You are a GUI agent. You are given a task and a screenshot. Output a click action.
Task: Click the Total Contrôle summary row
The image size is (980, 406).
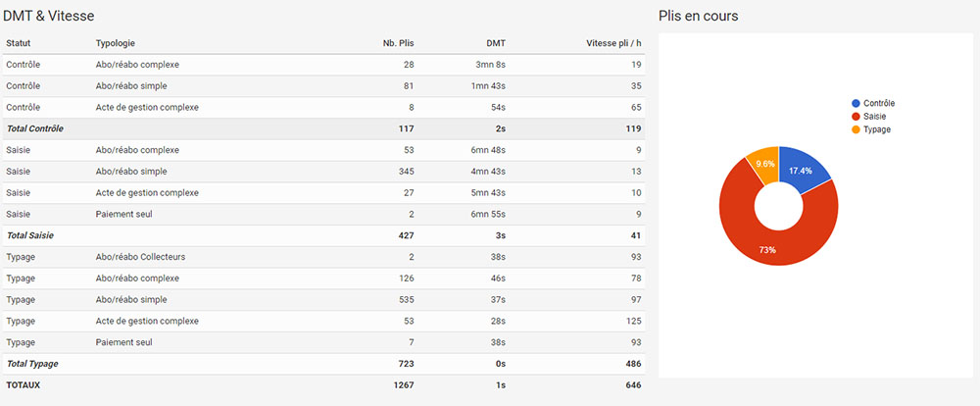tap(323, 128)
